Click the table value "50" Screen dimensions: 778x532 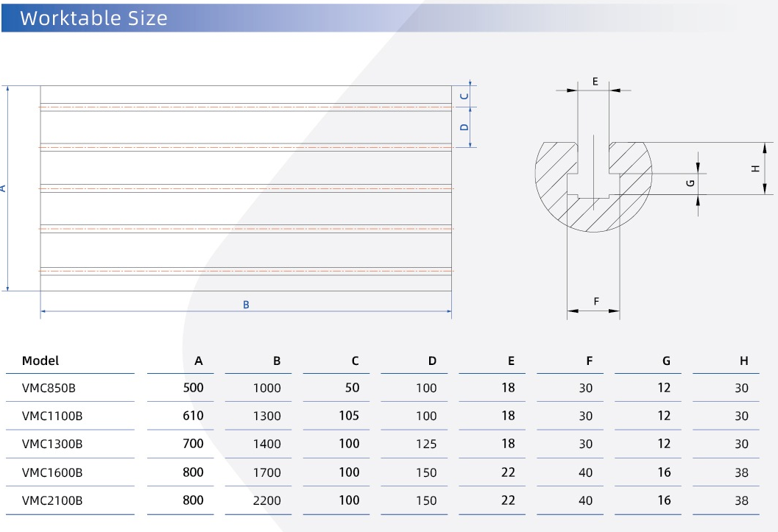(x=353, y=388)
